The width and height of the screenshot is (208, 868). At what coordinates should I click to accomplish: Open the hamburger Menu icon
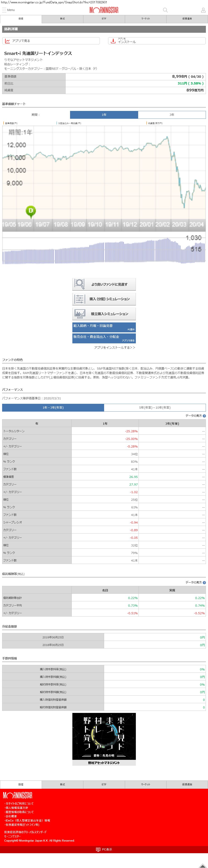pyautogui.click(x=4, y=10)
